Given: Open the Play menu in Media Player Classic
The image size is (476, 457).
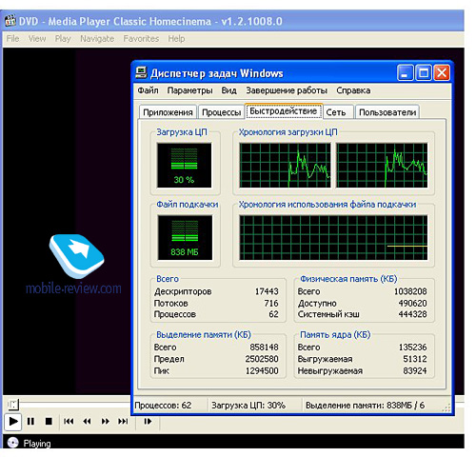Looking at the screenshot, I should coord(63,39).
